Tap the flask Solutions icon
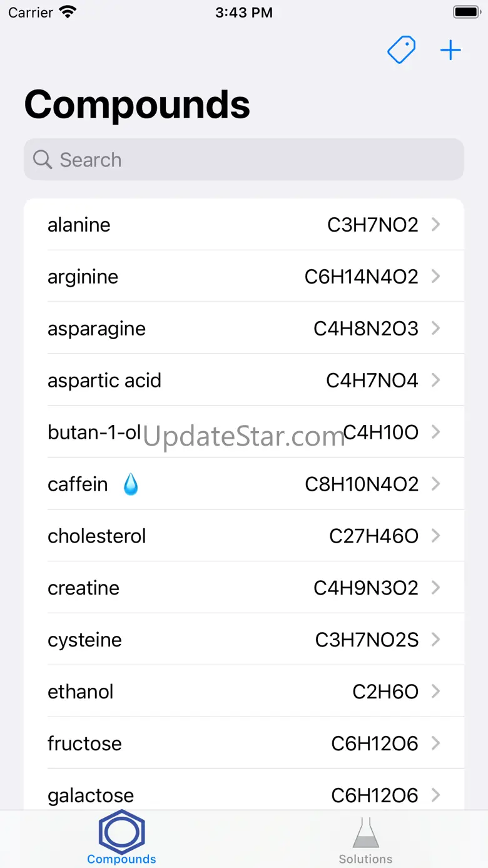488x868 pixels. point(366,833)
